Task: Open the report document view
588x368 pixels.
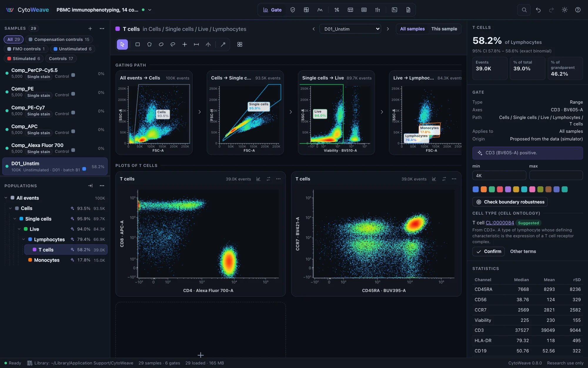Action: (x=408, y=10)
